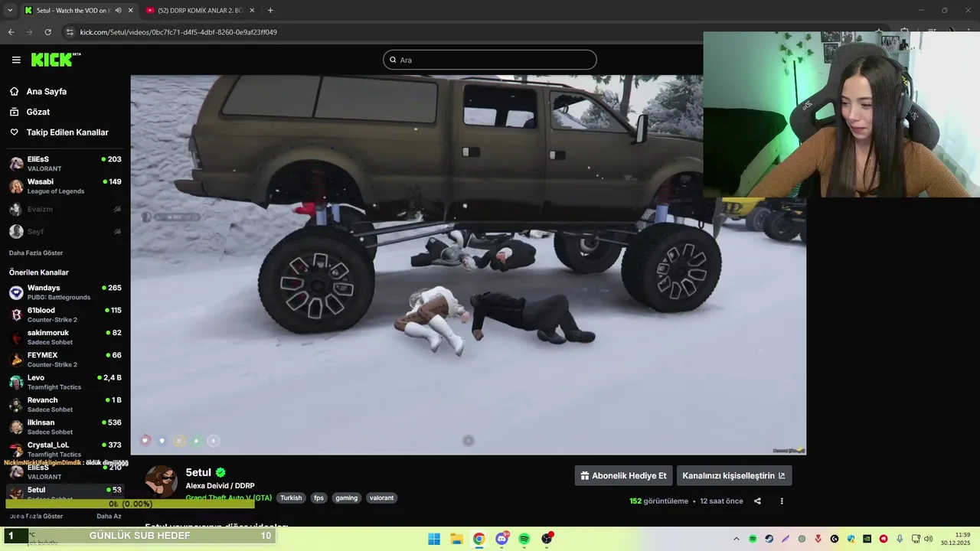Switch to the DDRP KOMİK ANLAR YouTube tab
The width and height of the screenshot is (980, 551).
click(201, 10)
